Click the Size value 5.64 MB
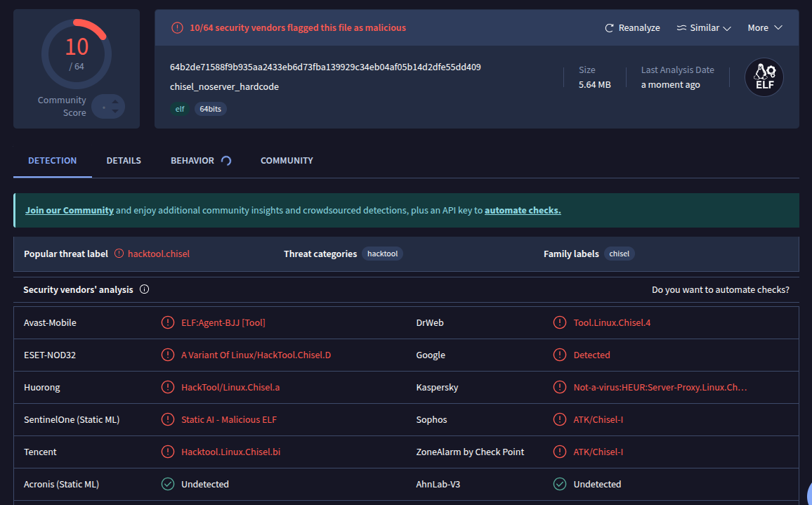 click(594, 84)
